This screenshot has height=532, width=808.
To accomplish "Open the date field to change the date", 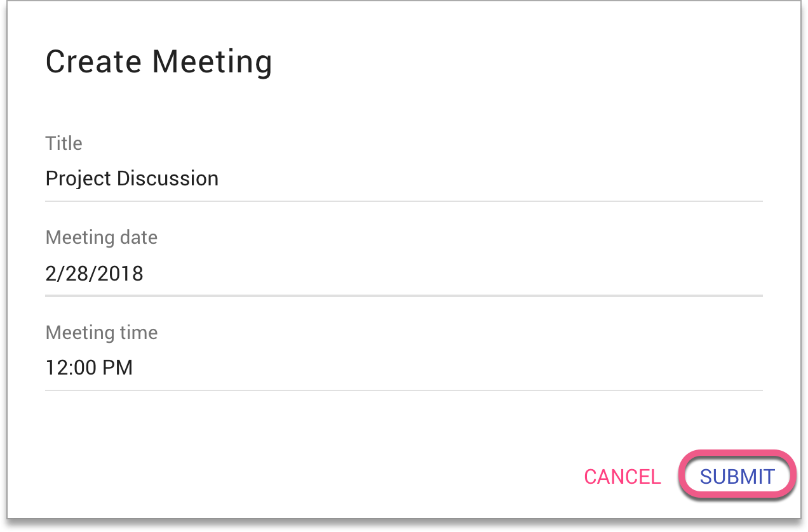I will coord(254,273).
